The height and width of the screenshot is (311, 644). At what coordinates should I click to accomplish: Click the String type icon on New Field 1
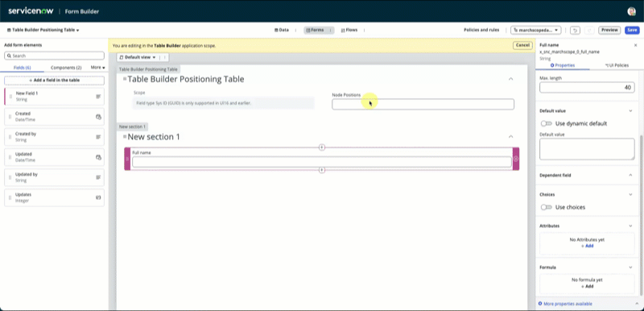pyautogui.click(x=98, y=97)
